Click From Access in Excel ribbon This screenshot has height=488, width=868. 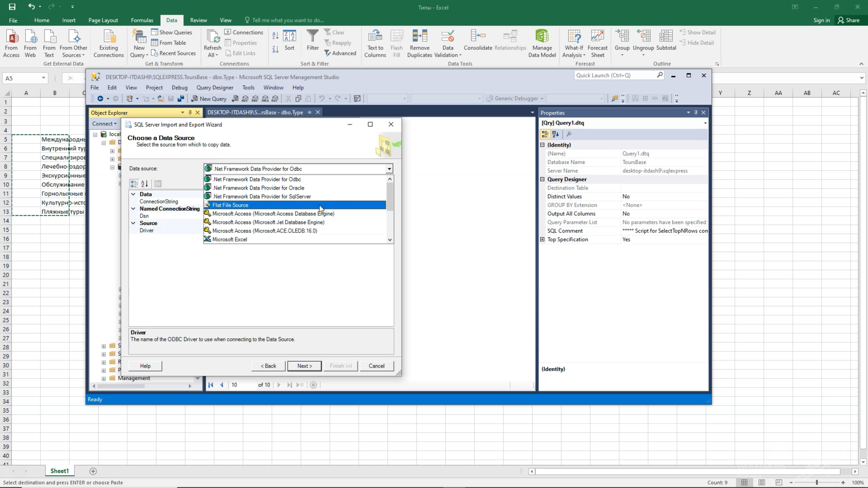click(x=11, y=43)
